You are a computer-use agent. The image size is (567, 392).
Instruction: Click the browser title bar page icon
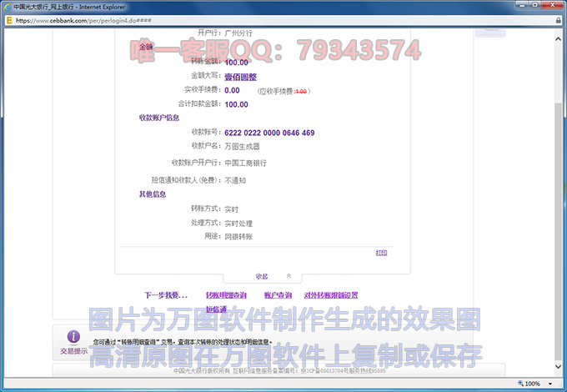point(8,6)
